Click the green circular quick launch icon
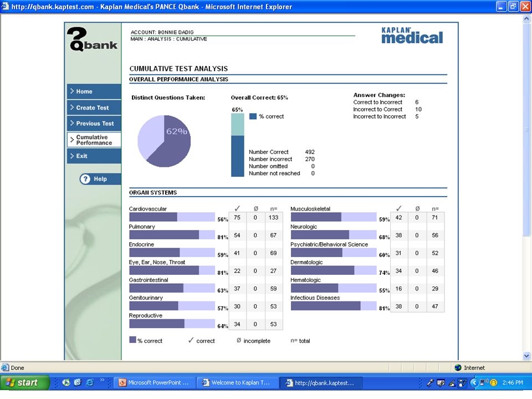Screen dimensions: 532x399 click(66, 383)
